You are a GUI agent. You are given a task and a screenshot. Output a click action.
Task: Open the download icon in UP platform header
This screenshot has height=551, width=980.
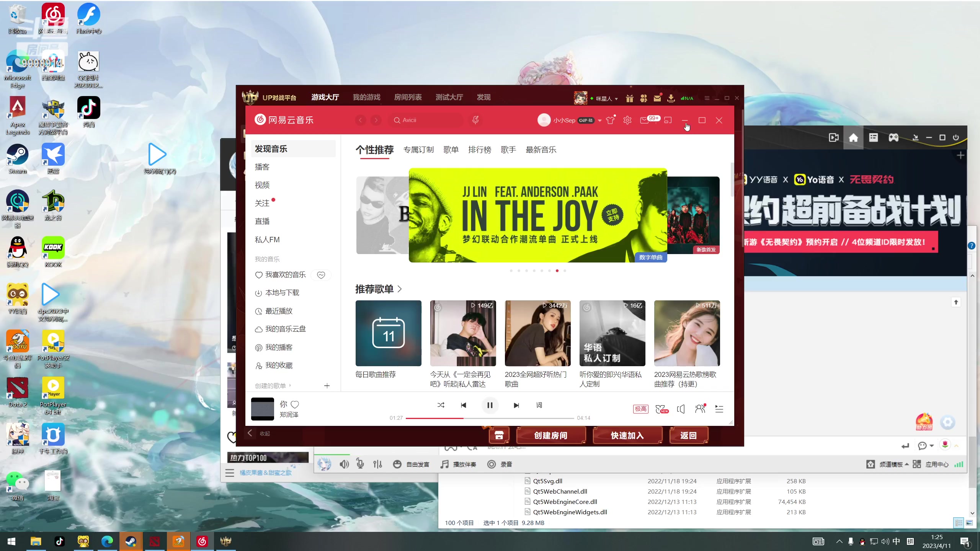(x=671, y=98)
